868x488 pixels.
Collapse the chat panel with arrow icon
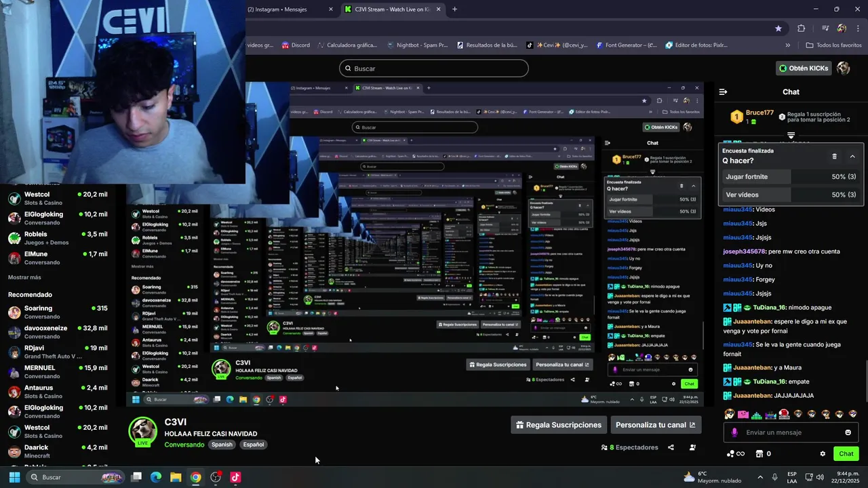click(723, 91)
